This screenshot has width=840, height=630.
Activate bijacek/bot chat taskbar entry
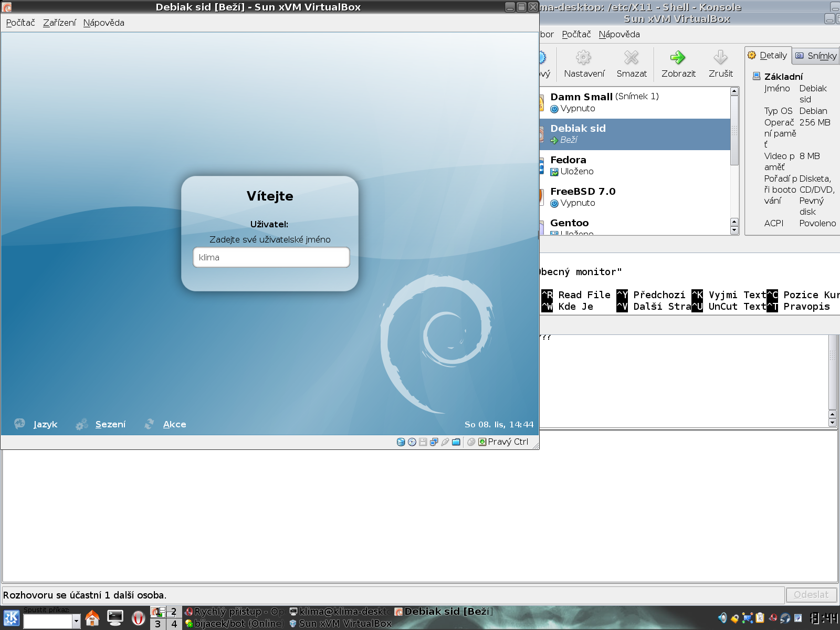(x=234, y=624)
